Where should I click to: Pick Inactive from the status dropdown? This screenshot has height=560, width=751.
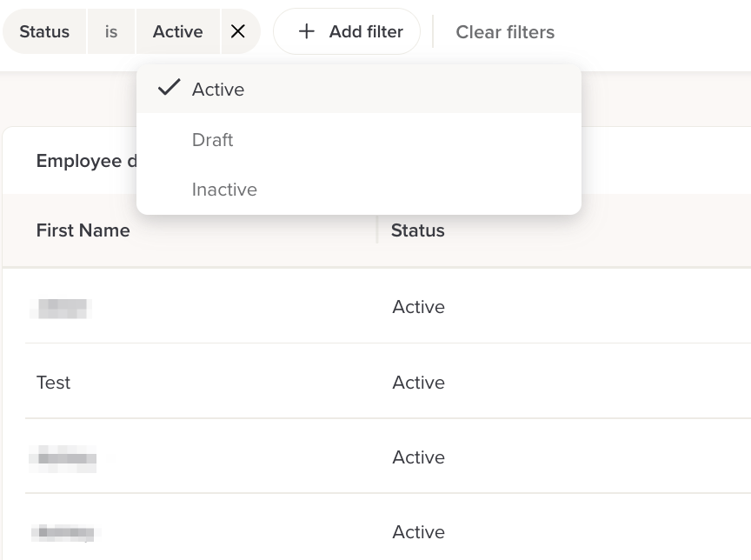coord(224,190)
